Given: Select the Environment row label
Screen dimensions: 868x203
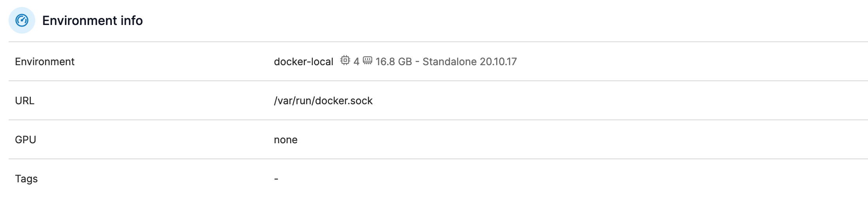Looking at the screenshot, I should 45,62.
